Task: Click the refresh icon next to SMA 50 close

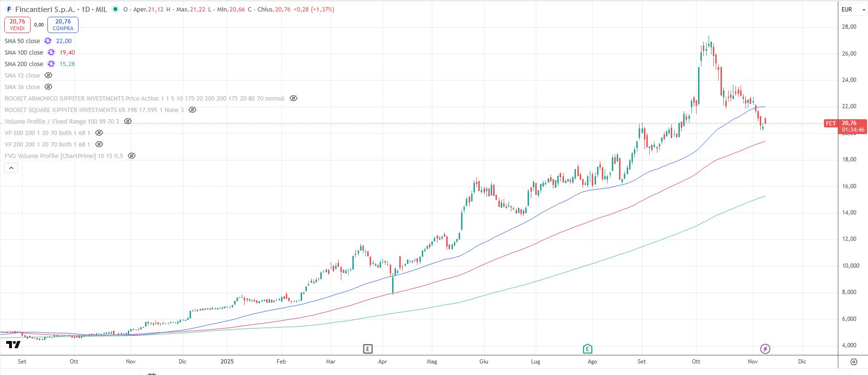Action: coord(48,41)
